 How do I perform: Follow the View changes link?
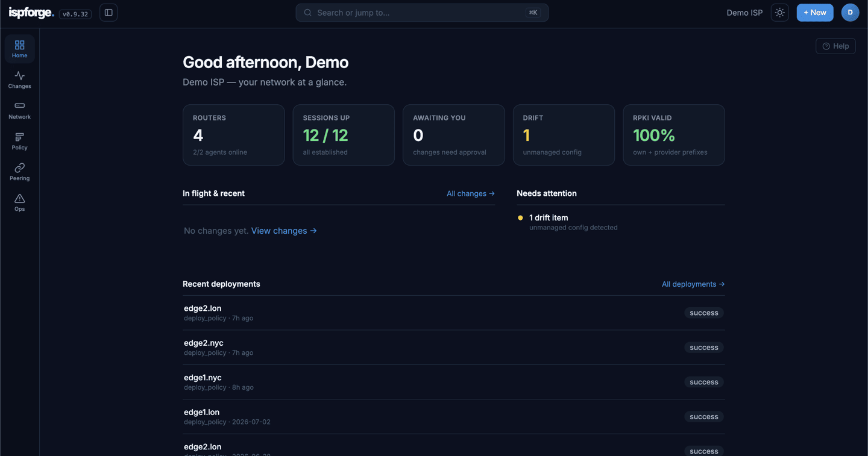(x=284, y=231)
